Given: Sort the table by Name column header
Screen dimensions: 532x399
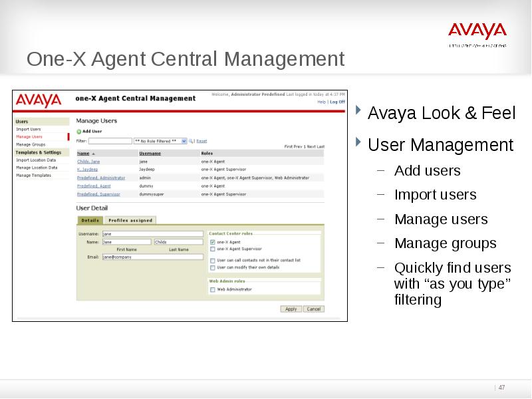Looking at the screenshot, I should pos(83,154).
